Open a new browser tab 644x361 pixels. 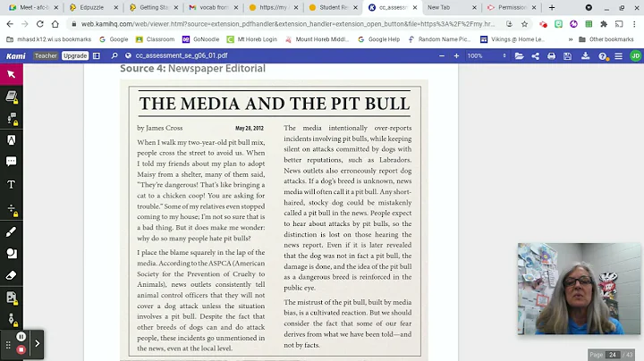(552, 7)
